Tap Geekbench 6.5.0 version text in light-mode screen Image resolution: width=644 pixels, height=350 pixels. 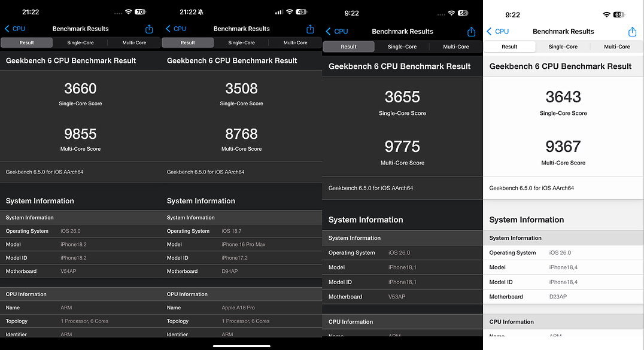coord(531,188)
